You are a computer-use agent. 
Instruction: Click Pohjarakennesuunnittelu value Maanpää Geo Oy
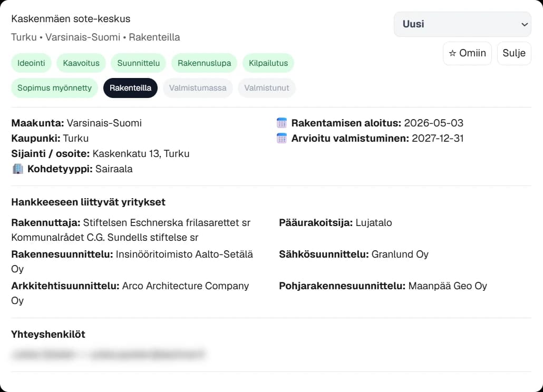tap(448, 286)
